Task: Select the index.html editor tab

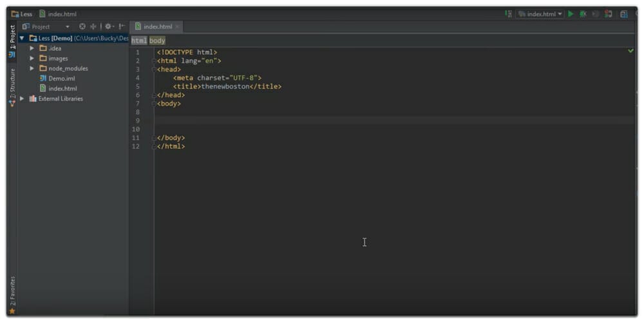Action: 155,26
